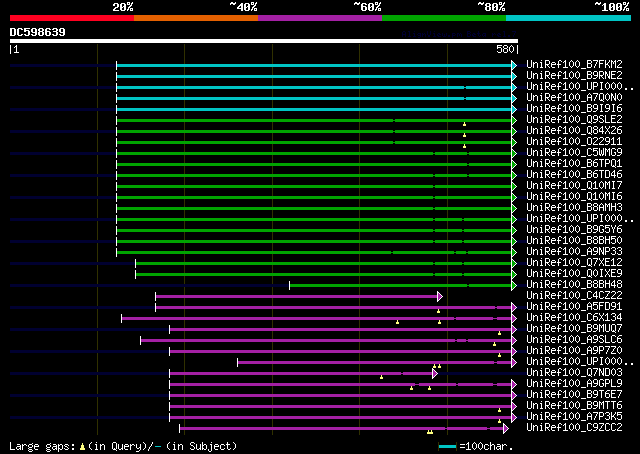The width and height of the screenshot is (640, 454).
Task: Open the UniRef100_B9MUQ7 hit label
Action: [x=574, y=329]
